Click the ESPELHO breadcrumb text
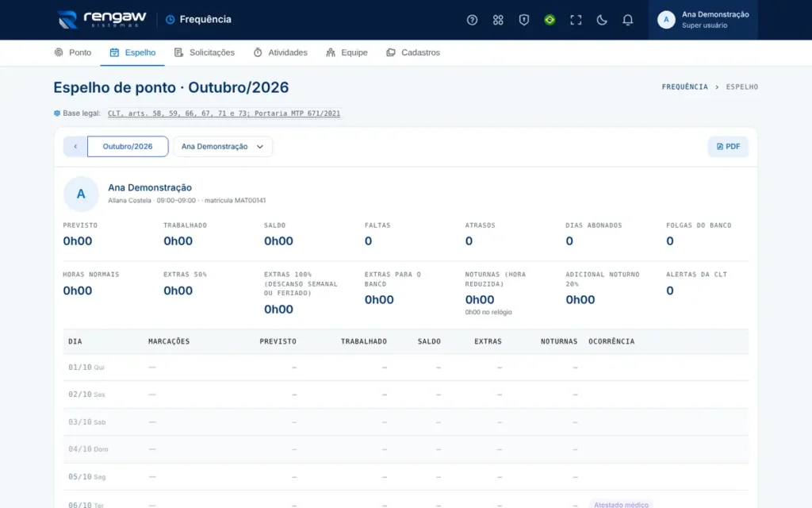Screen dimensions: 812x508 [741, 87]
